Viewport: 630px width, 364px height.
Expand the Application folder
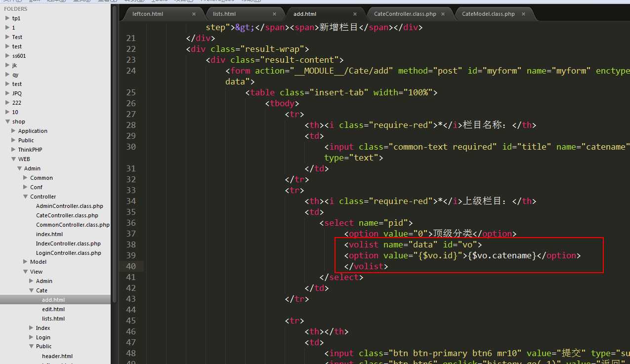pyautogui.click(x=13, y=131)
